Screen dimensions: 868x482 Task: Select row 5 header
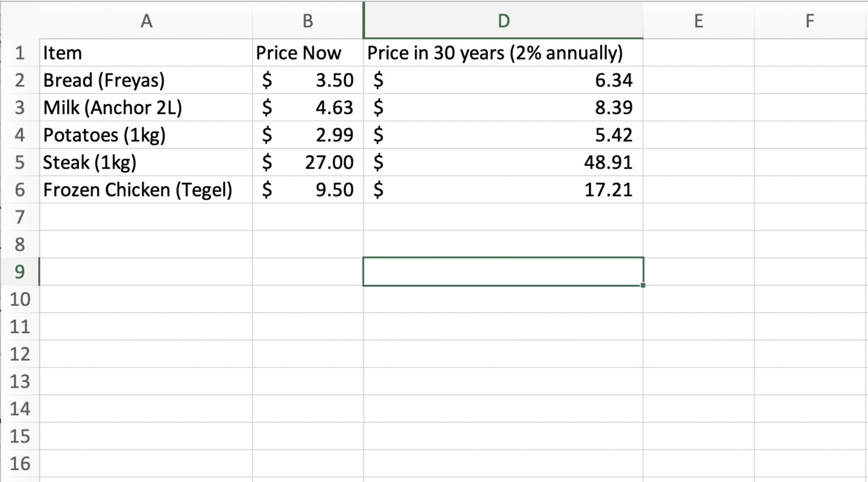(20, 162)
